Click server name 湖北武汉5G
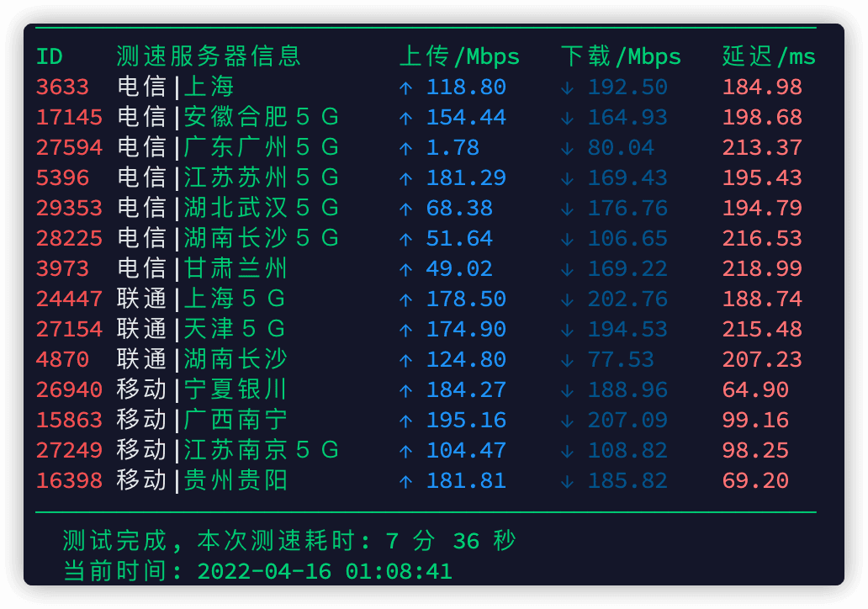Screen dimensions: 868x609 (261, 208)
